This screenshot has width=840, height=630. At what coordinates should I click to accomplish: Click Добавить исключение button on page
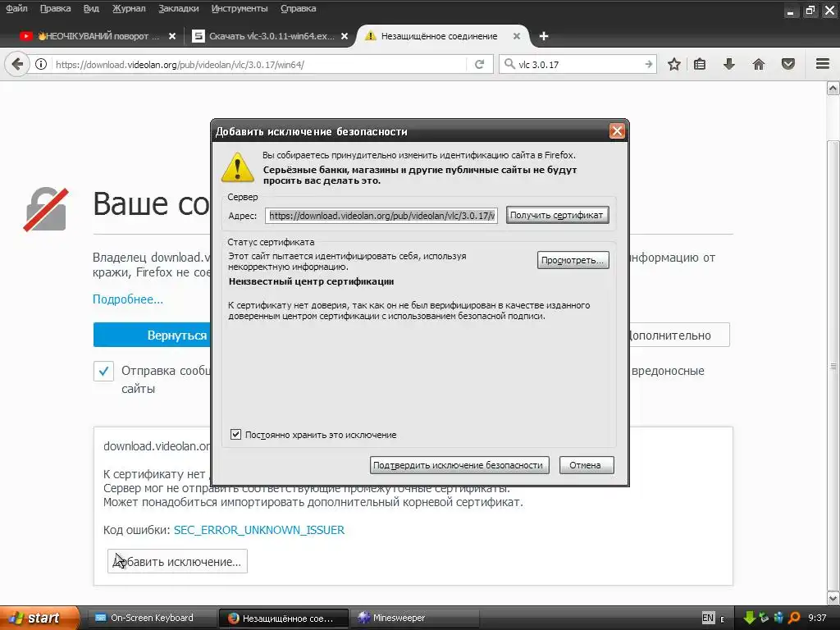pyautogui.click(x=177, y=561)
